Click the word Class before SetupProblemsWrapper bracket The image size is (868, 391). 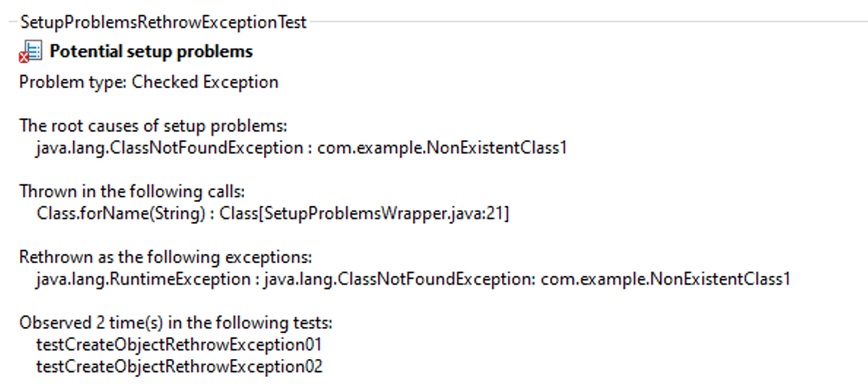(x=239, y=213)
